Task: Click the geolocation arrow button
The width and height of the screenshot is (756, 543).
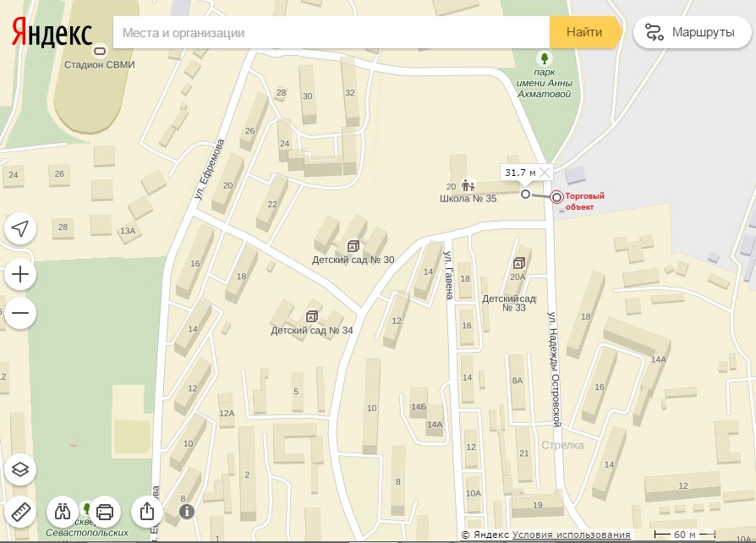Action: click(20, 228)
